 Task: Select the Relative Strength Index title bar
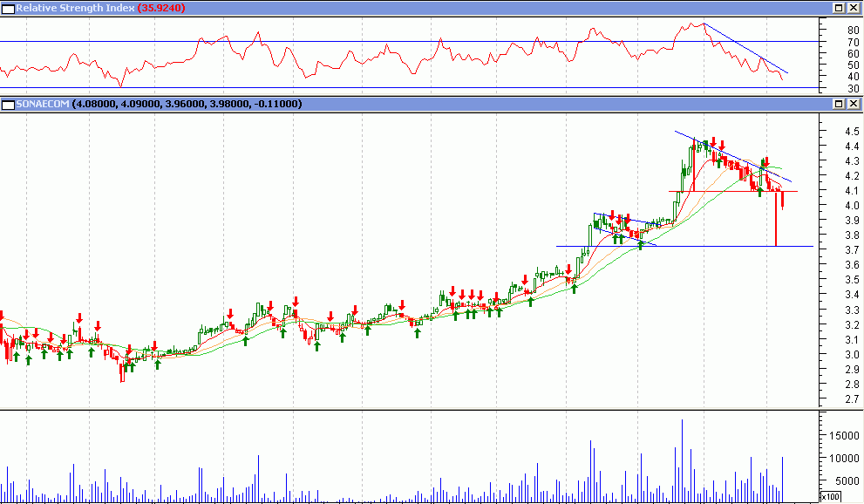click(x=70, y=6)
